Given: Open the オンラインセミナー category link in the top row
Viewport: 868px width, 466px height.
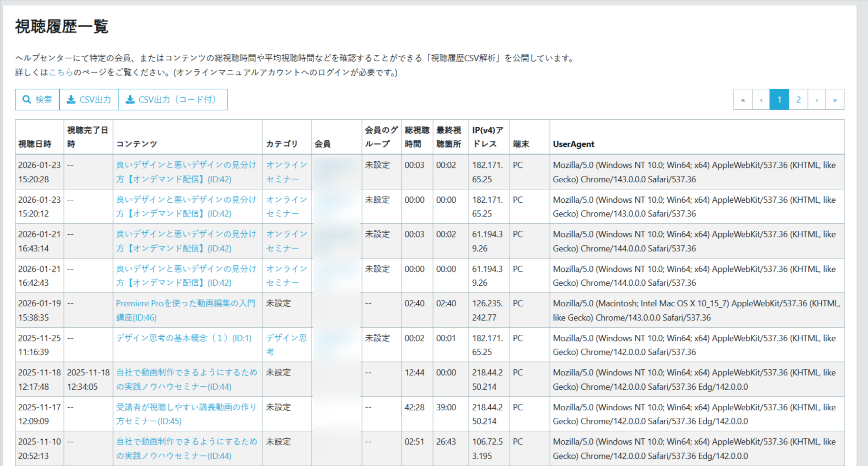Looking at the screenshot, I should point(287,172).
